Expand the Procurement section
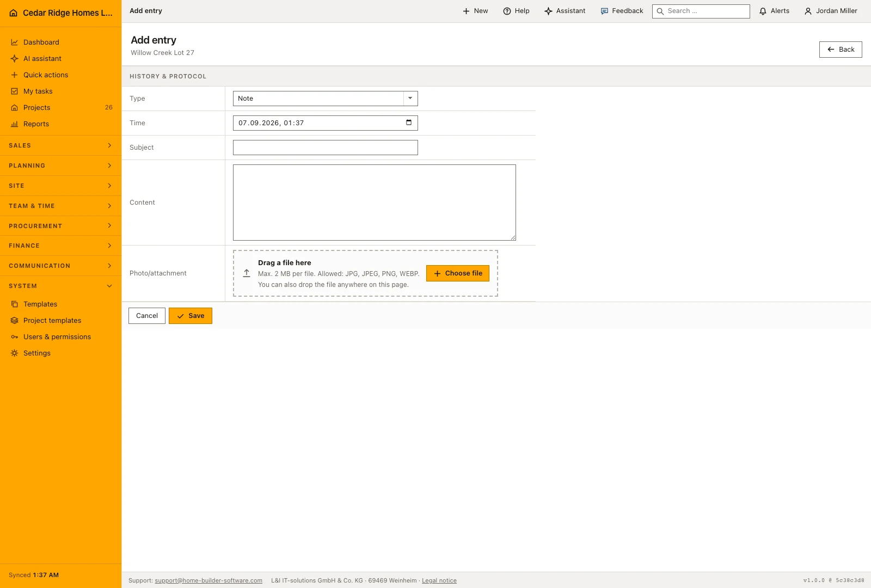The image size is (871, 588). pos(60,226)
